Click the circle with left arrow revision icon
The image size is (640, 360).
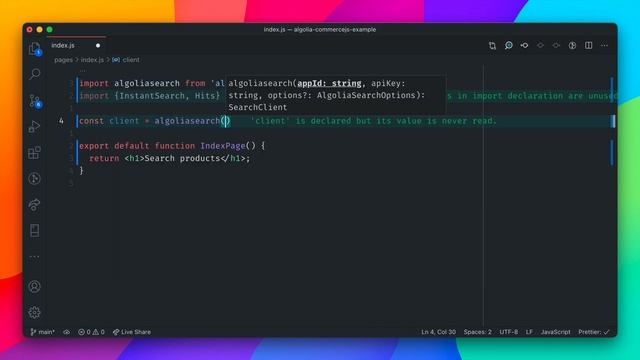coord(524,45)
